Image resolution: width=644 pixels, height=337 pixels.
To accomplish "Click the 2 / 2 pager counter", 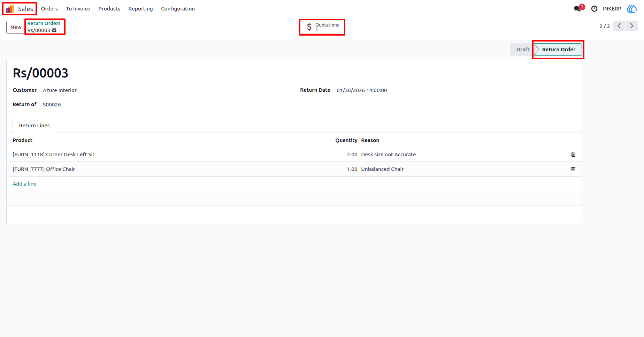I will click(x=605, y=26).
